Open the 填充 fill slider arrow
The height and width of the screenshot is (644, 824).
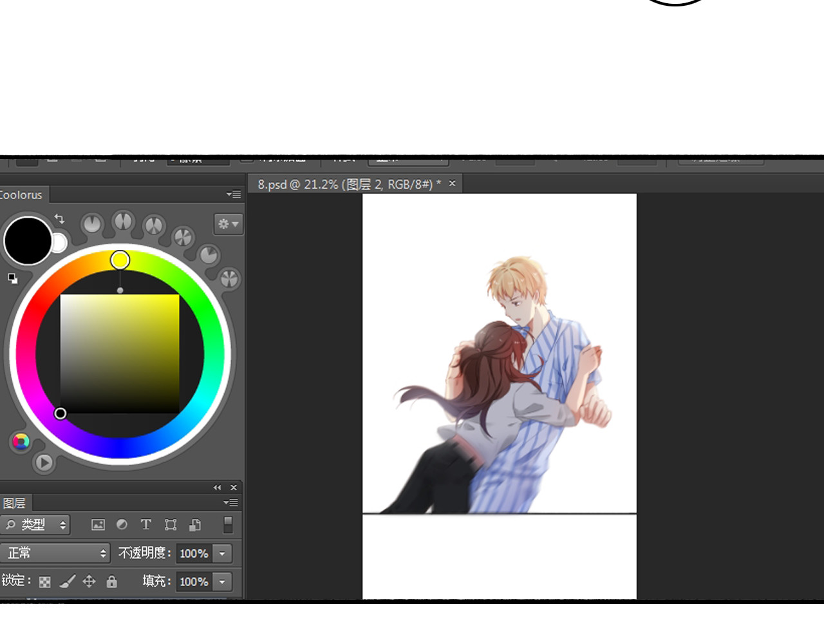pyautogui.click(x=222, y=582)
